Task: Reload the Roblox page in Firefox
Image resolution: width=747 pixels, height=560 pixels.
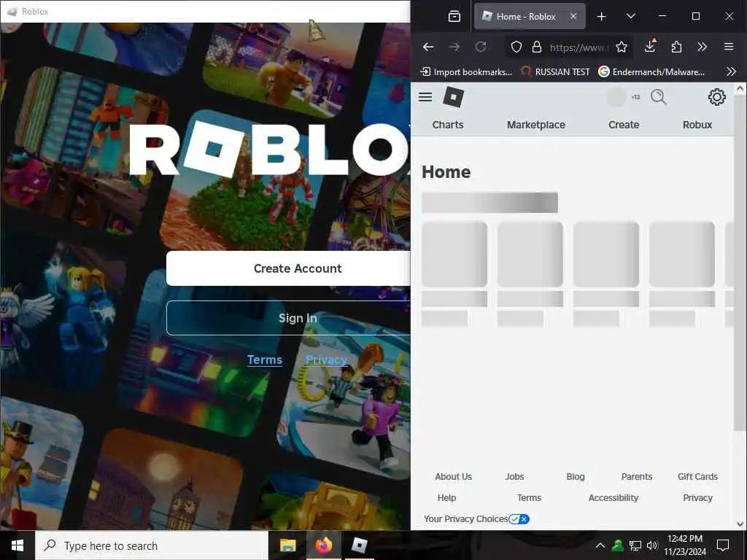Action: click(x=481, y=47)
